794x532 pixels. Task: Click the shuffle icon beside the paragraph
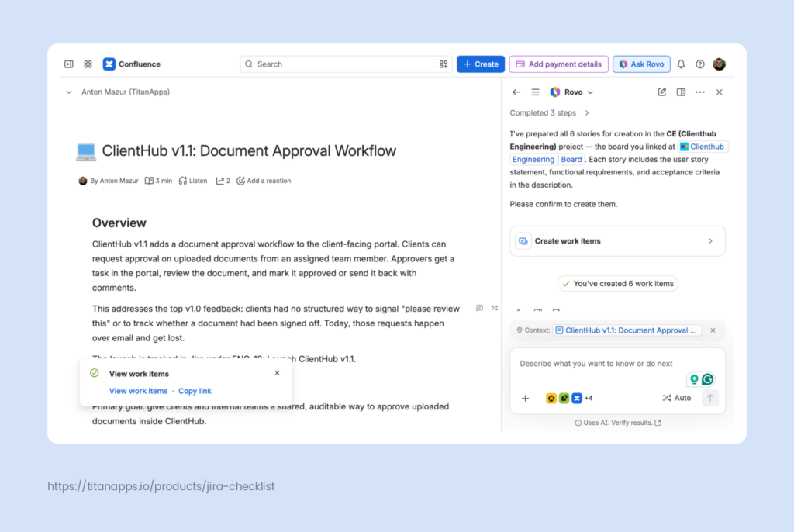495,308
